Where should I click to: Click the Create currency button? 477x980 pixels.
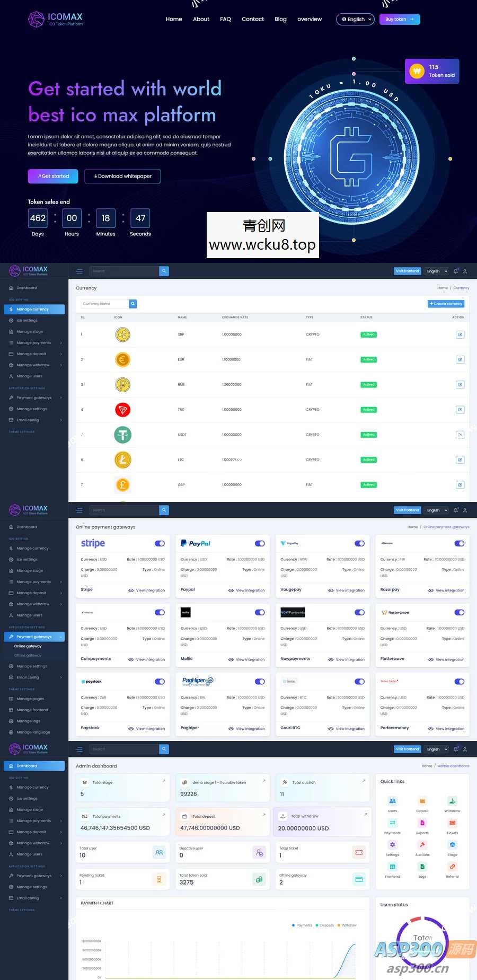tap(446, 304)
